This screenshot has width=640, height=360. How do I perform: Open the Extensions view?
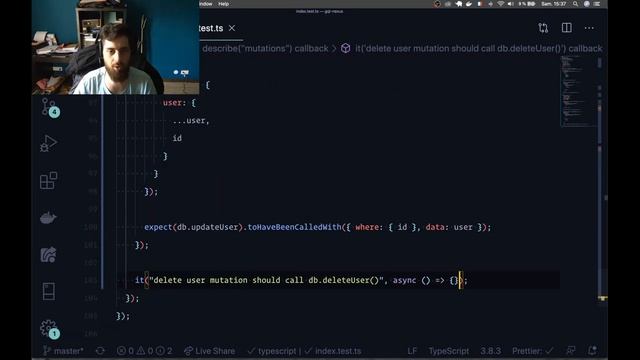click(x=49, y=180)
